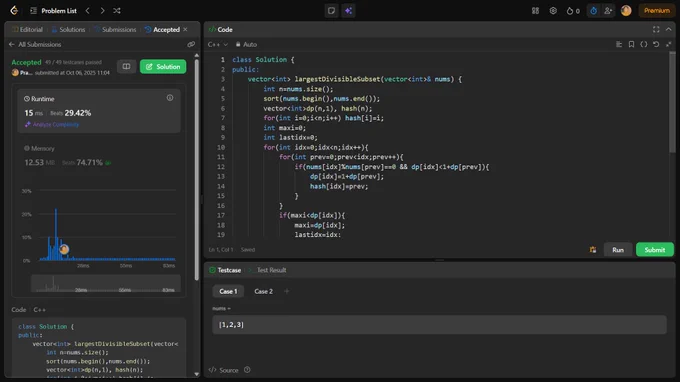
Task: Expand editor with diagonal arrows icon
Action: (668, 44)
